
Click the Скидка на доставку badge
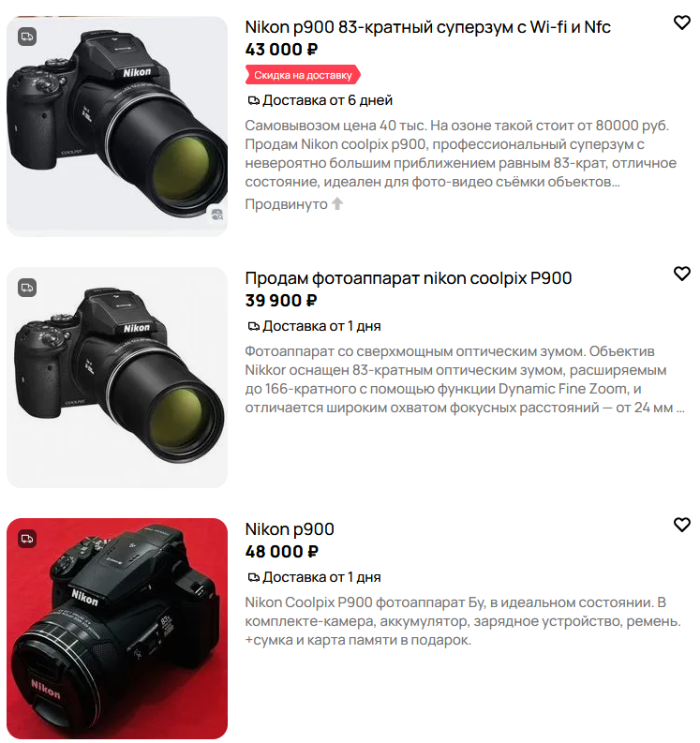[303, 75]
